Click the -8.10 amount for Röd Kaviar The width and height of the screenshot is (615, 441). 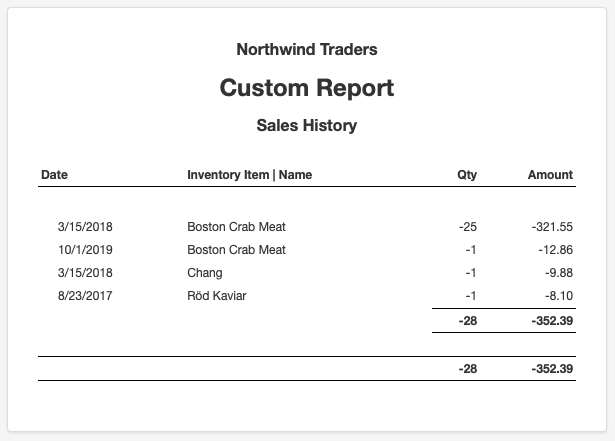coord(559,296)
